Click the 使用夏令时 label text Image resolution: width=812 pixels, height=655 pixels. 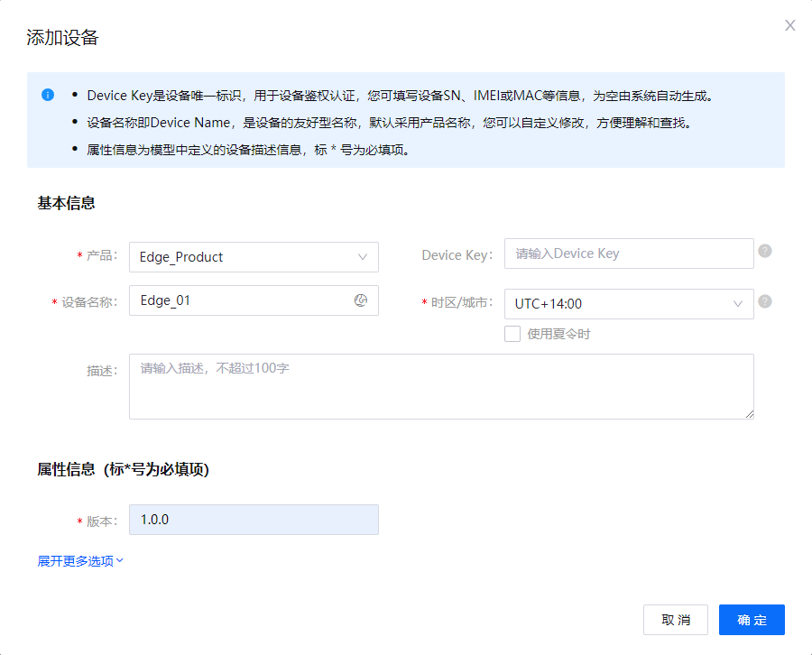point(558,334)
